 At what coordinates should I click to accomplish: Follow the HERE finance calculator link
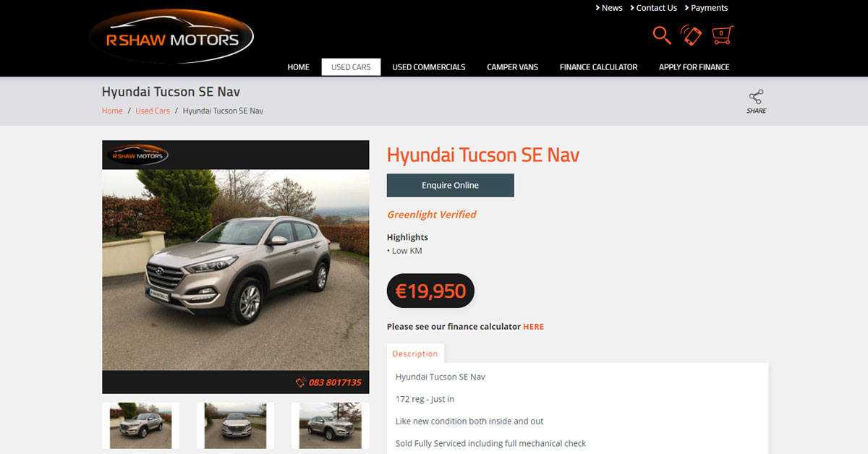pos(533,327)
